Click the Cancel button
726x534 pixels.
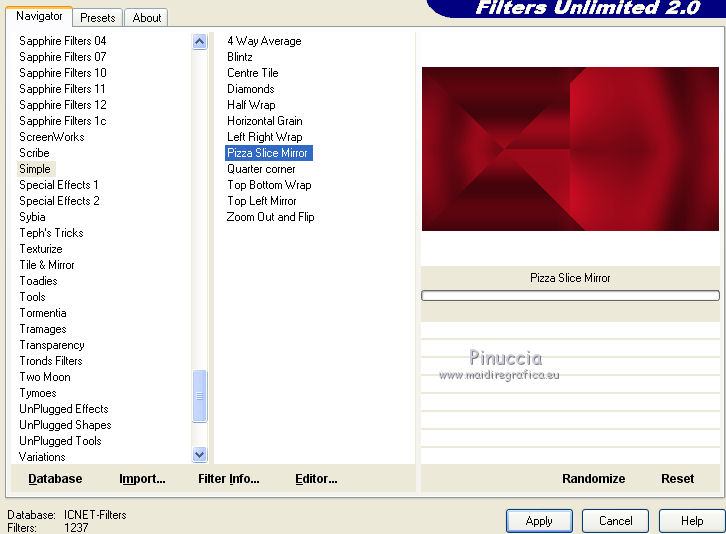615,521
